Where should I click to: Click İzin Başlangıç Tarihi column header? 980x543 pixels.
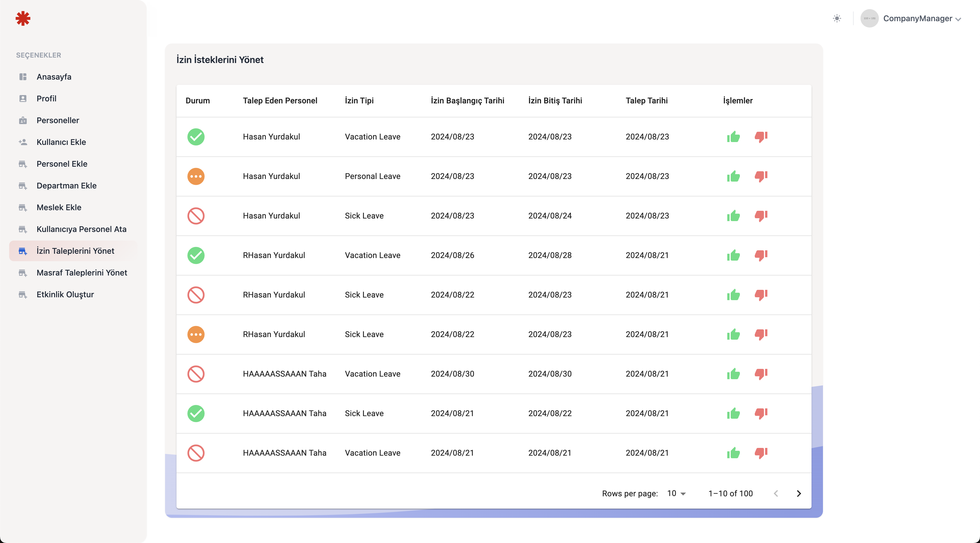467,101
